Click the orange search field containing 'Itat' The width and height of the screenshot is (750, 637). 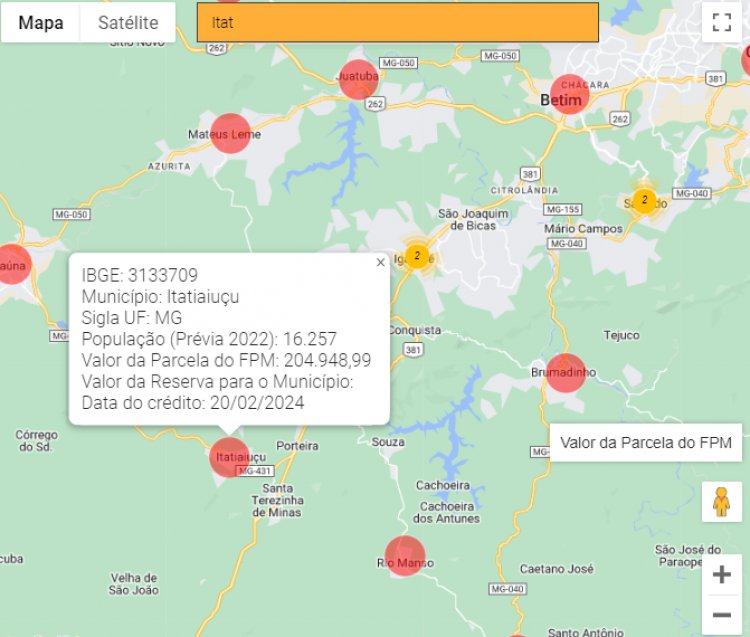(397, 22)
